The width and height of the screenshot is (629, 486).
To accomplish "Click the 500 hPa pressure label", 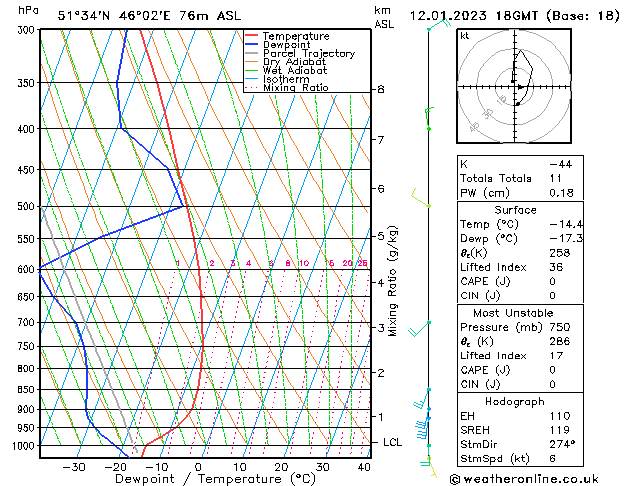I will pyautogui.click(x=28, y=207).
